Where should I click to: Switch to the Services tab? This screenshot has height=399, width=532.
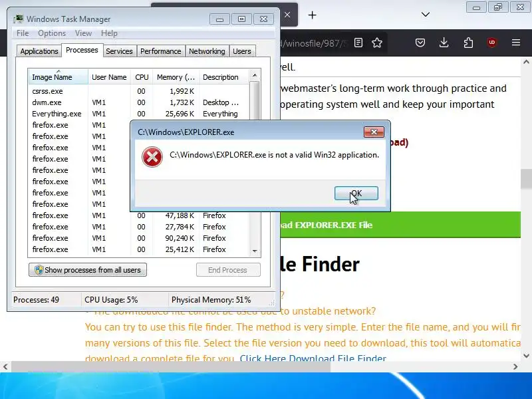point(119,51)
